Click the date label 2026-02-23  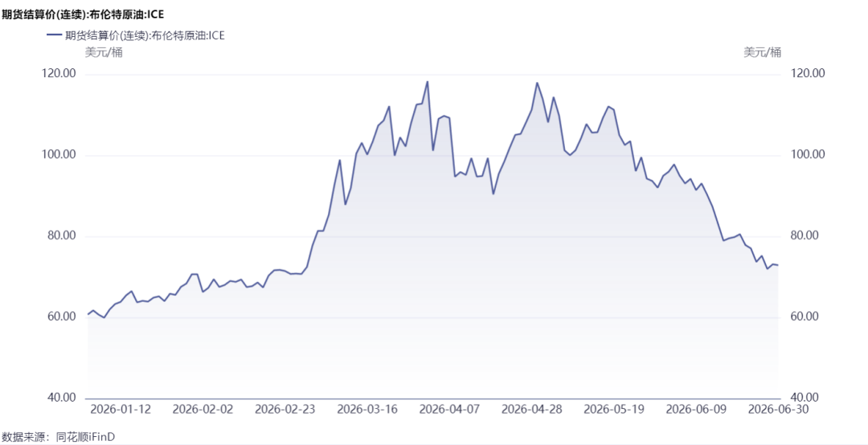coord(285,410)
